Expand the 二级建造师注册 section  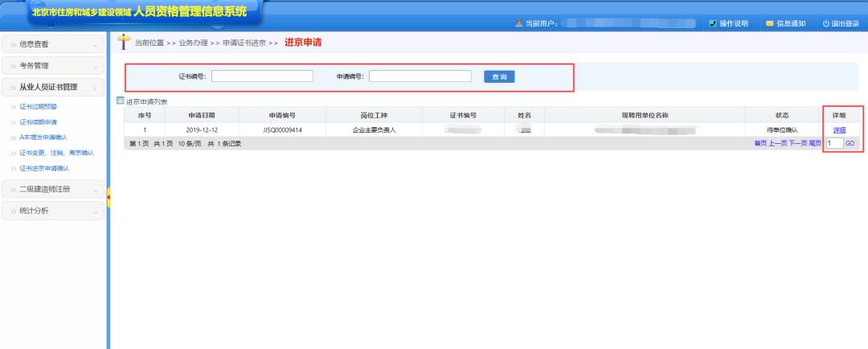[x=53, y=190]
